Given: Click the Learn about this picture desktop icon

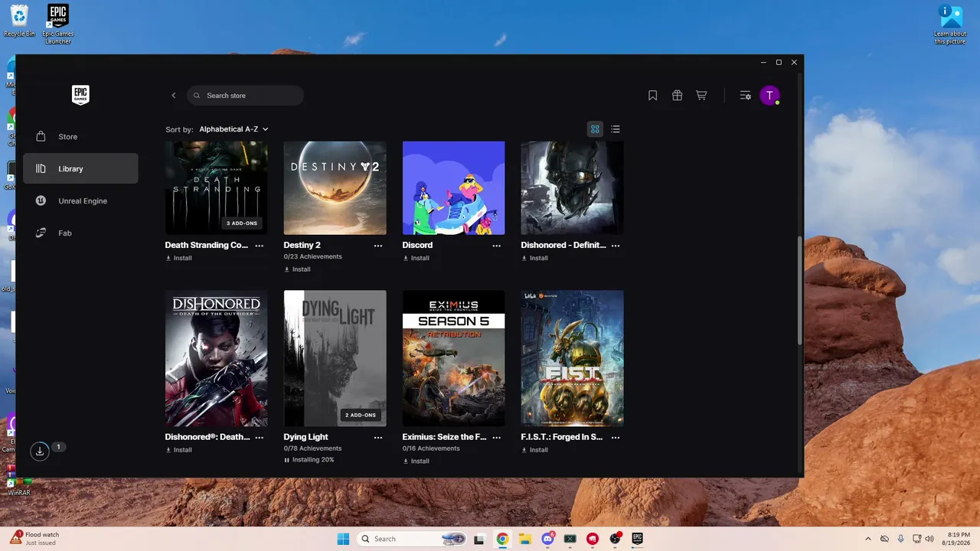Looking at the screenshot, I should coord(950,24).
